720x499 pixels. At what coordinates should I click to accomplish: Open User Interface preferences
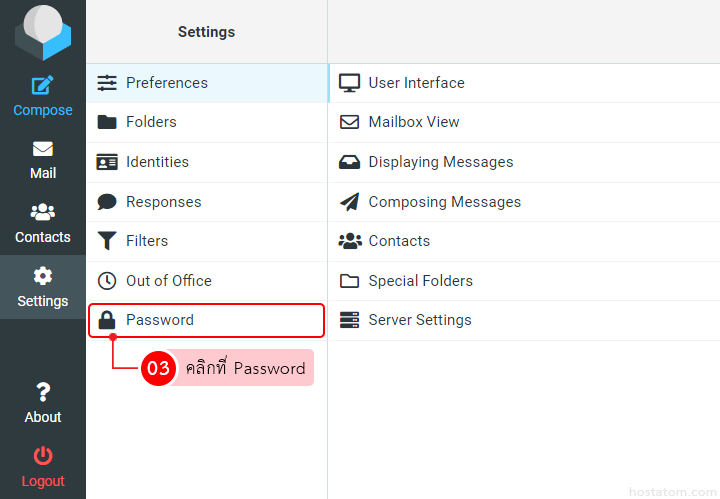pyautogui.click(x=416, y=83)
